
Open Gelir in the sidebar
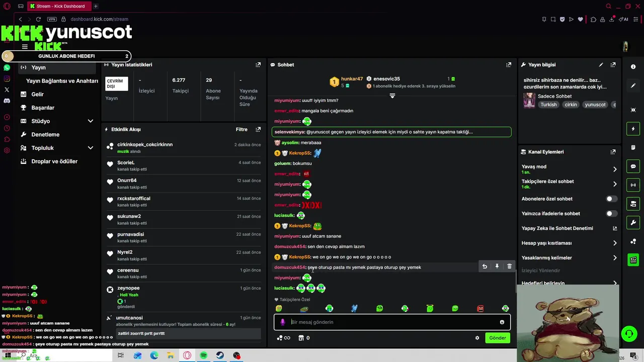(38, 95)
